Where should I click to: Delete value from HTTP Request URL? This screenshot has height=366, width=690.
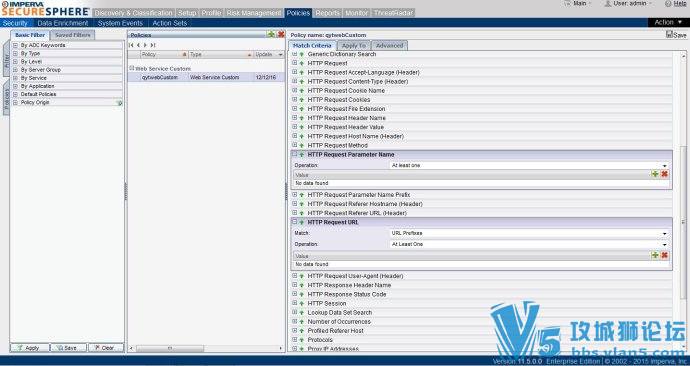coord(664,255)
